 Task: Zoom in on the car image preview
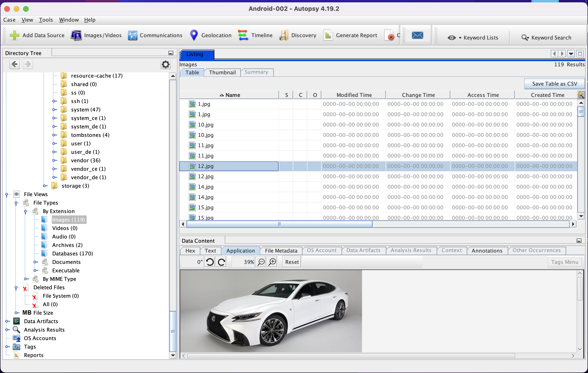coord(272,262)
